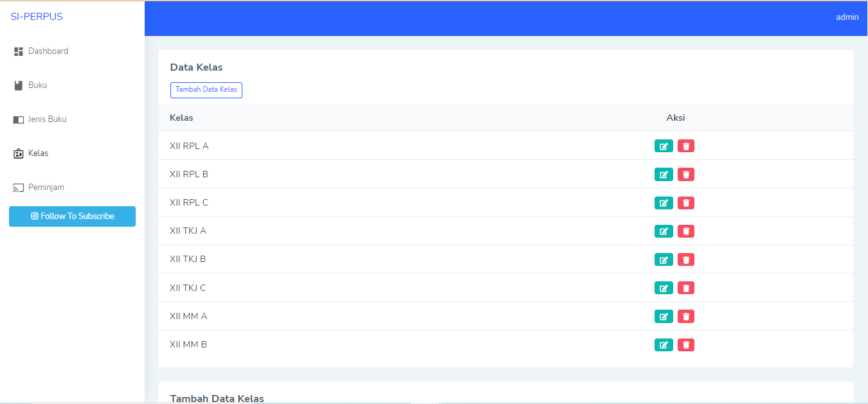868x404 pixels.
Task: Select the XII TKJ C text
Action: click(188, 288)
